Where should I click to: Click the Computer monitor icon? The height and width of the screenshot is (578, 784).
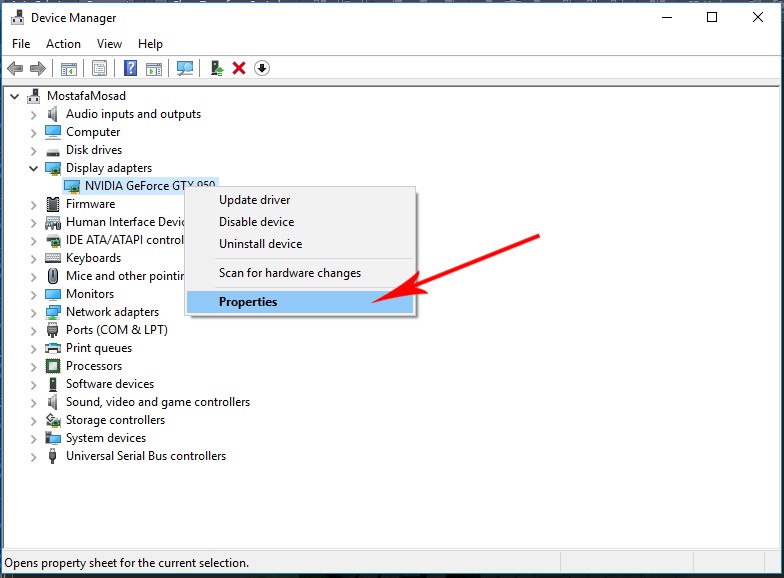(x=52, y=132)
